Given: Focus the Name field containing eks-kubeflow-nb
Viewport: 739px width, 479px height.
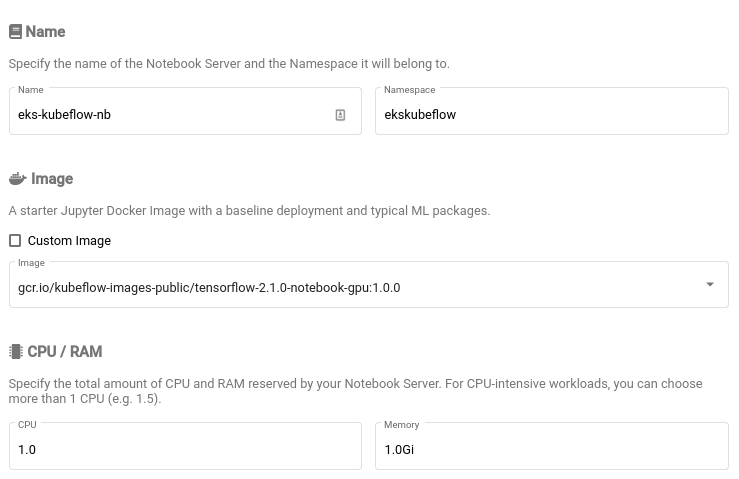Looking at the screenshot, I should pyautogui.click(x=170, y=115).
